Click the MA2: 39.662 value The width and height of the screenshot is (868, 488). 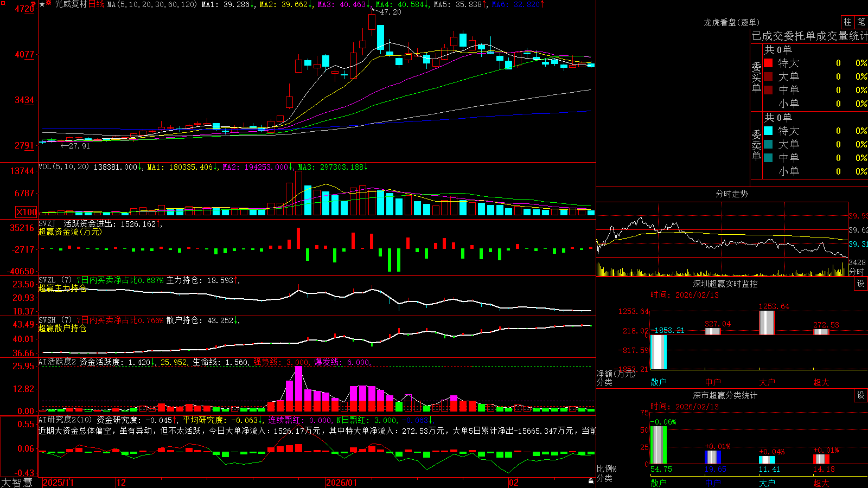[x=284, y=4]
